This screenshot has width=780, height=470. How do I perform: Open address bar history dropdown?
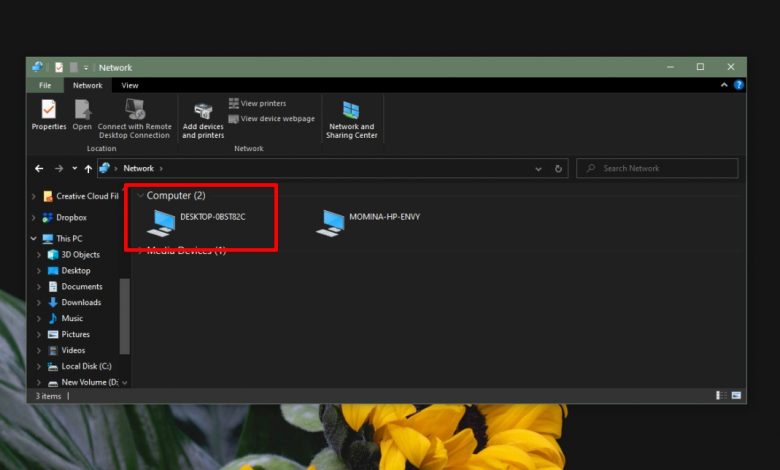(x=538, y=169)
